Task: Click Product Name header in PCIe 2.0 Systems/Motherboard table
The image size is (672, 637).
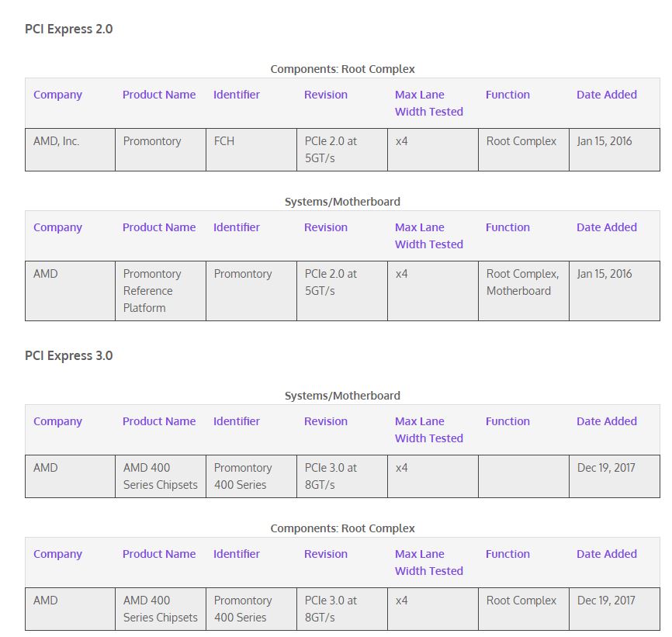Action: point(159,227)
